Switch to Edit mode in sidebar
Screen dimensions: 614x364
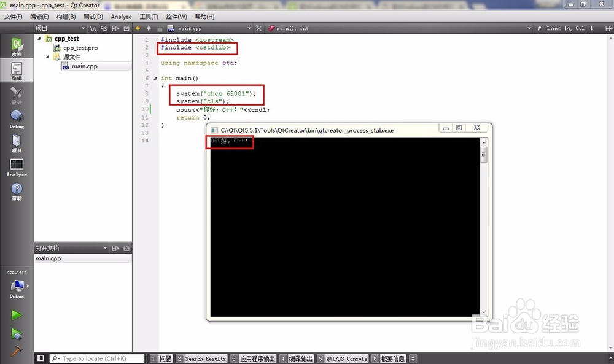[x=17, y=71]
